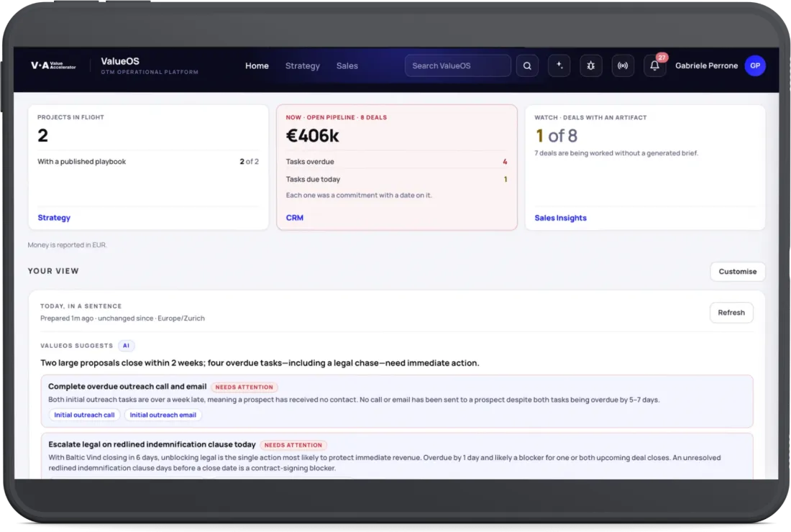Click the Gabriele Perrone user name
This screenshot has width=791, height=532.
click(706, 65)
